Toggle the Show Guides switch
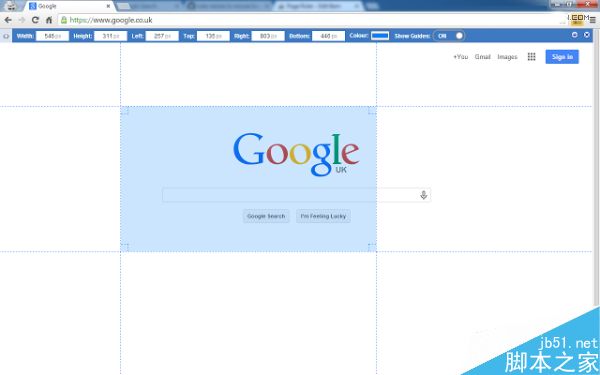 (x=449, y=36)
